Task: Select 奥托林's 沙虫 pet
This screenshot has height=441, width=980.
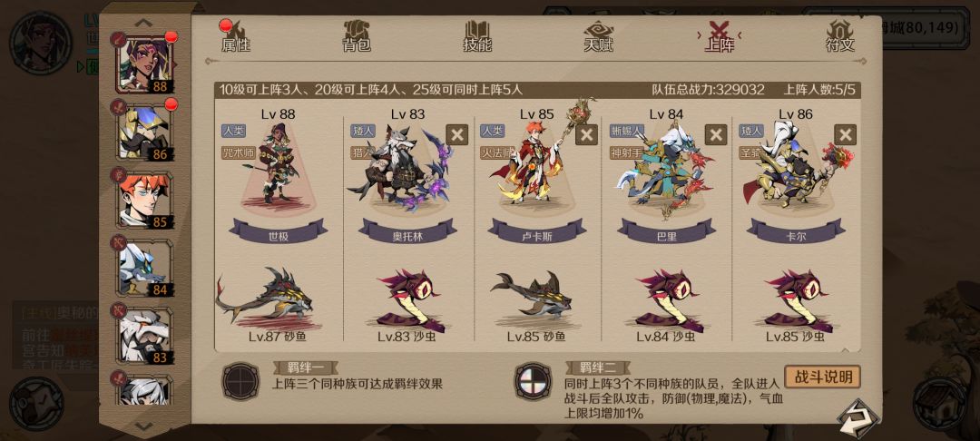Action: (408, 301)
